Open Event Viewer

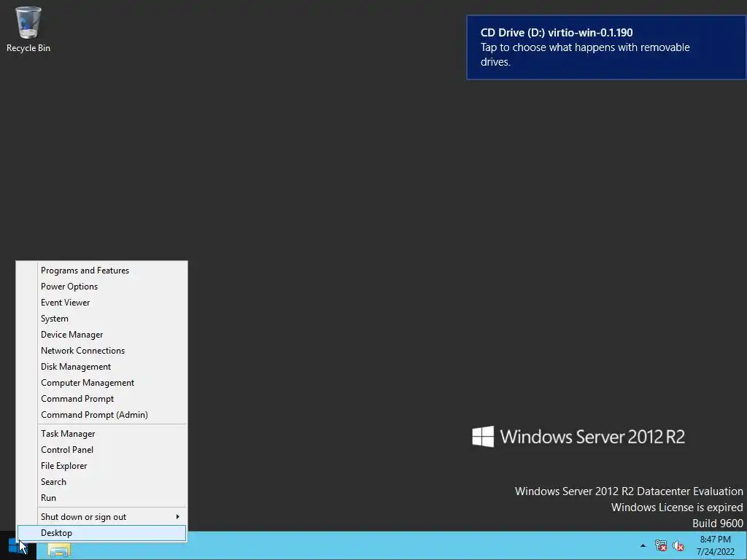(x=102, y=303)
